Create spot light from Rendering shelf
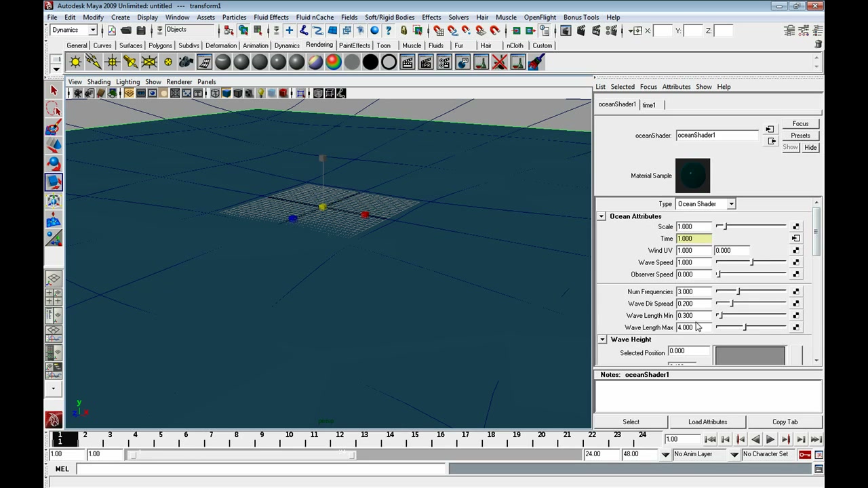 coord(130,62)
